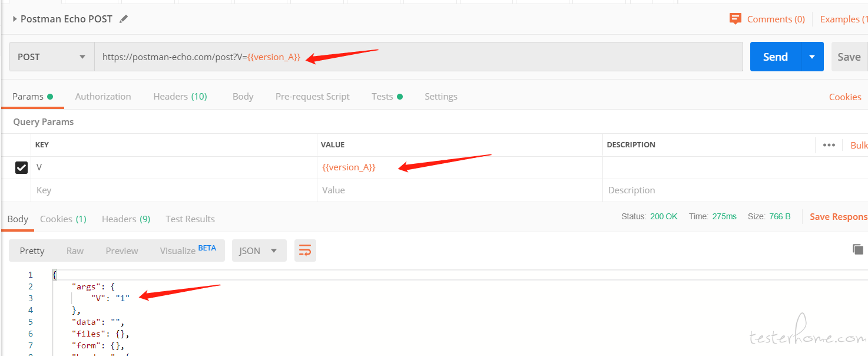
Task: Open the request Settings tab
Action: pyautogui.click(x=441, y=96)
